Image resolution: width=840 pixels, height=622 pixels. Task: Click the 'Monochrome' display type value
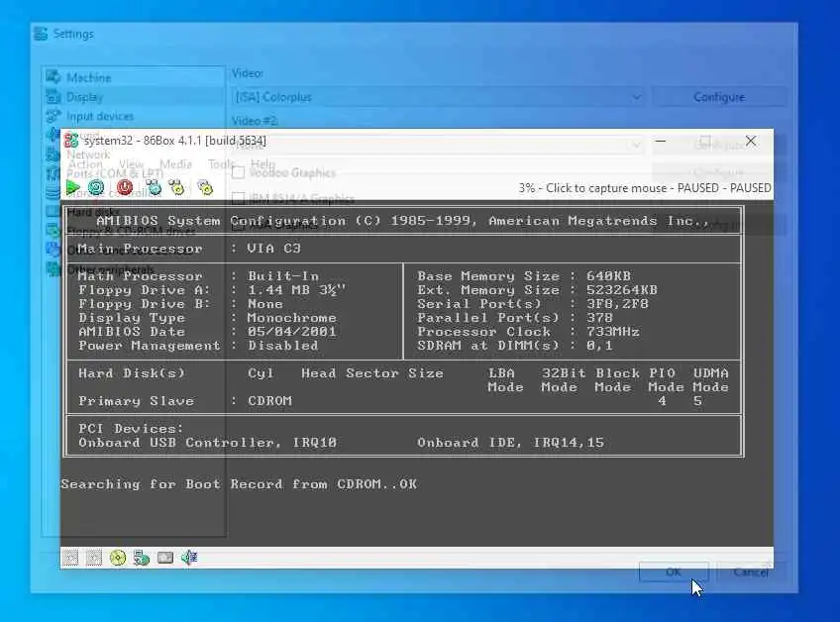292,318
